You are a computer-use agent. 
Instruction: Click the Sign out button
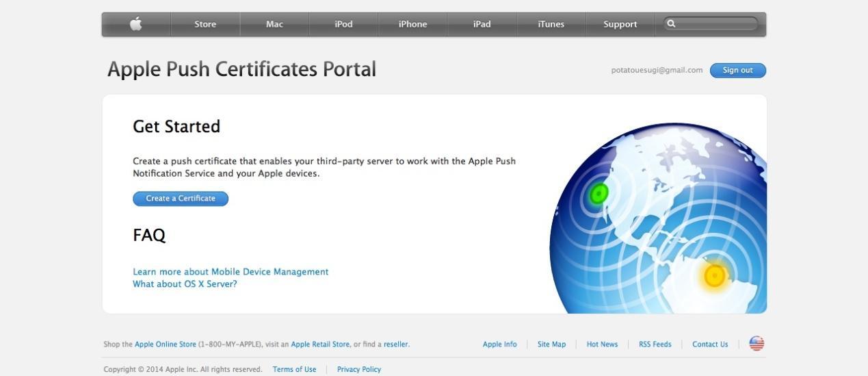(x=738, y=71)
